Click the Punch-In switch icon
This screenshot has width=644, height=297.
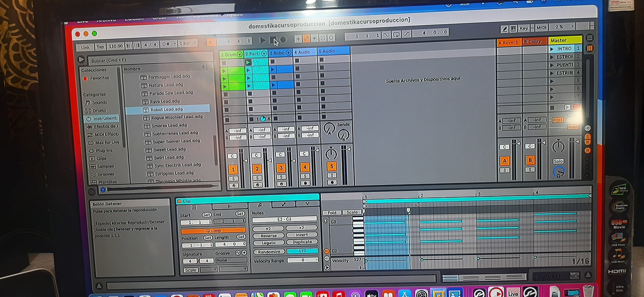(386, 35)
